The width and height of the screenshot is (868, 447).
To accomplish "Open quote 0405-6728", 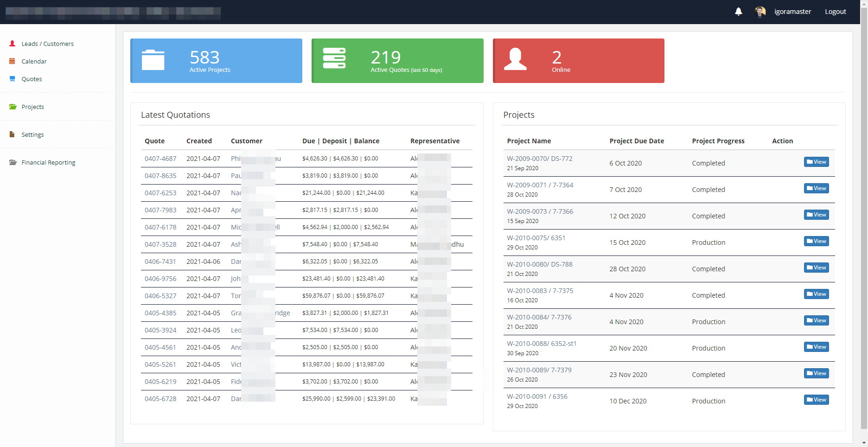I will pos(160,399).
